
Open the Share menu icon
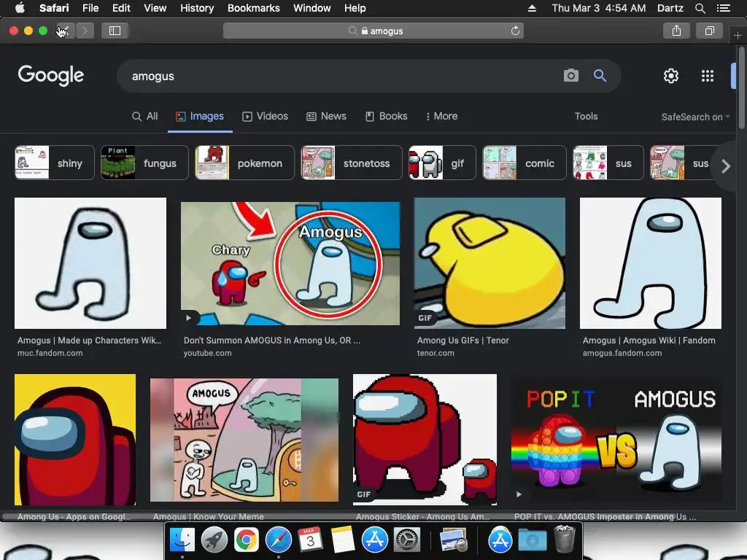coord(676,31)
